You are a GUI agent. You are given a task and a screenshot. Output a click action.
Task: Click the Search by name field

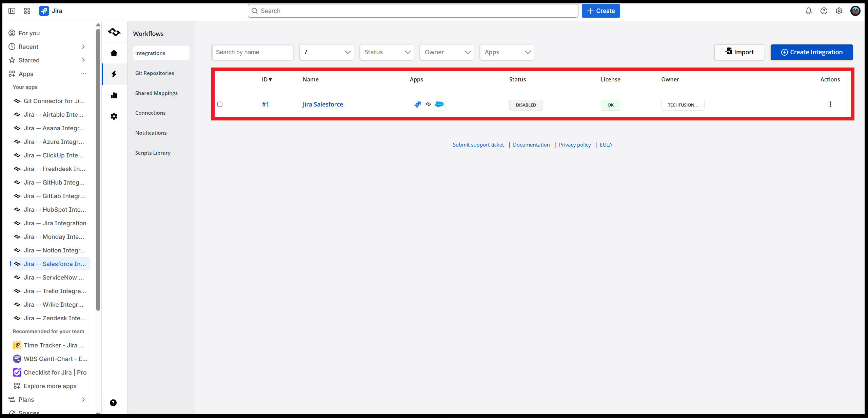[253, 52]
